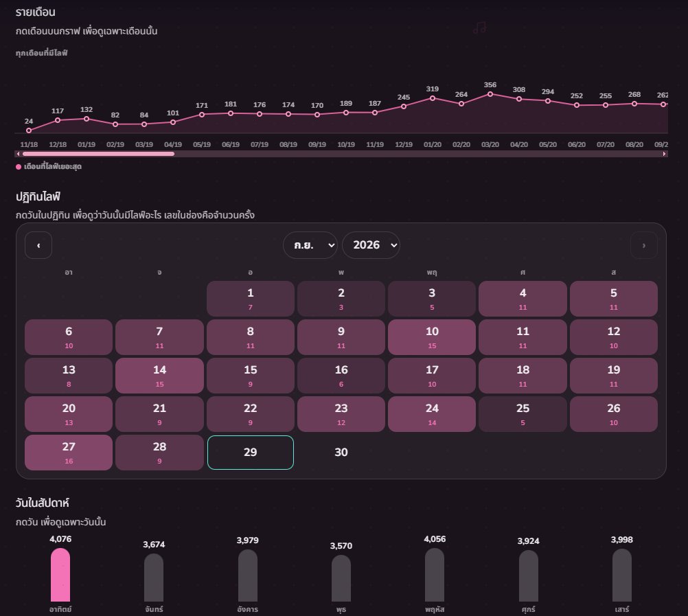Click the 02/19 chart point showing 82
This screenshot has height=616, width=688.
click(115, 124)
